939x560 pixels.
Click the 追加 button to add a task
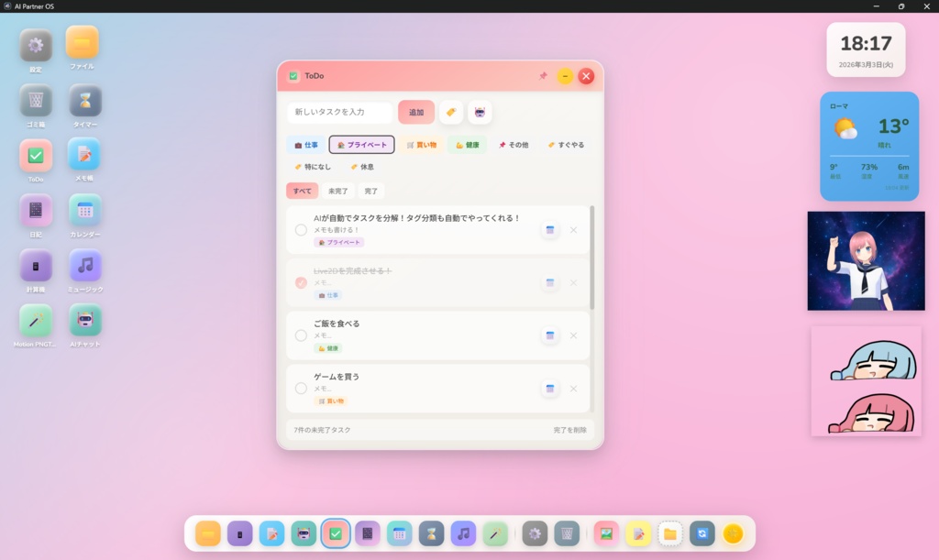(x=415, y=112)
